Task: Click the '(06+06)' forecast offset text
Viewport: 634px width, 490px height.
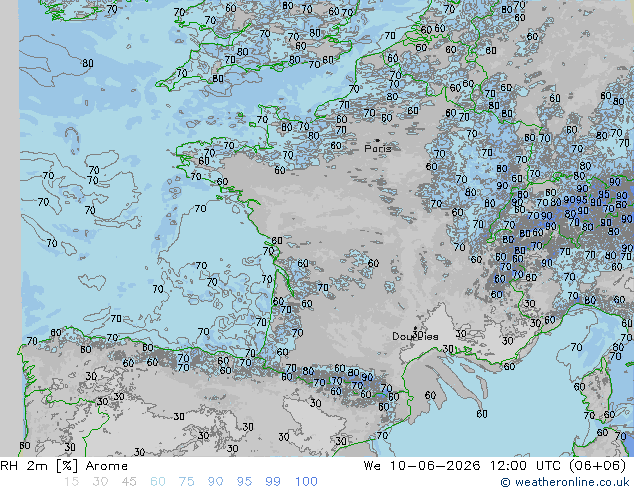Action: (598, 466)
